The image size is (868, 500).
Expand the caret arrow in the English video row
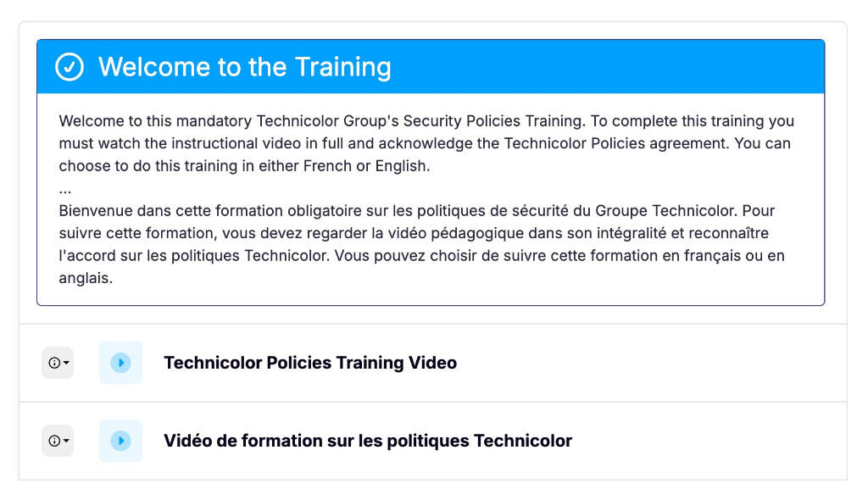(66, 363)
